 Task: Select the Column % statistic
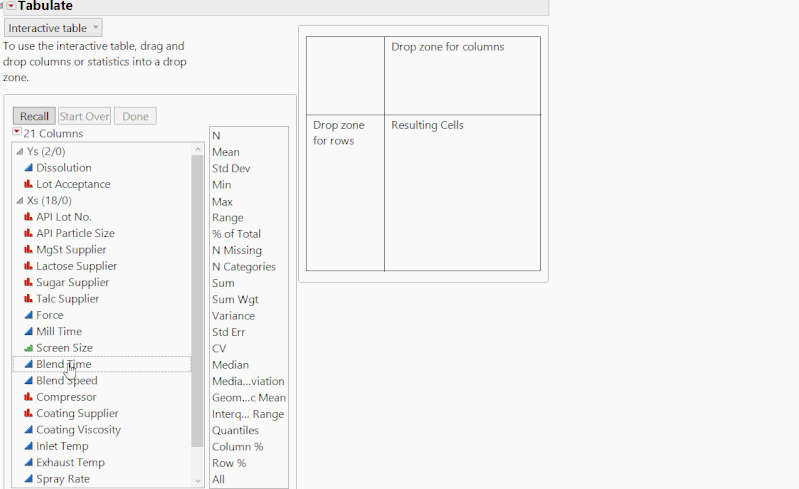click(237, 446)
